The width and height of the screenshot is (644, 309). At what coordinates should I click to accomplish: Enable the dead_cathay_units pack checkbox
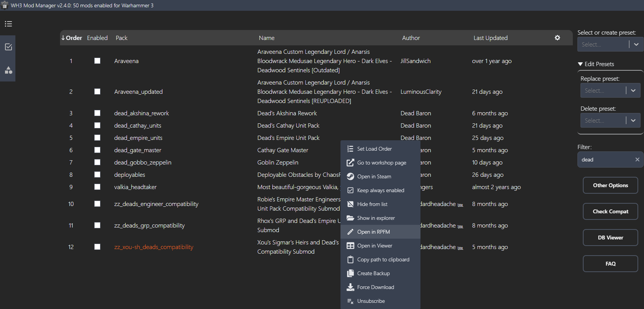coord(97,125)
